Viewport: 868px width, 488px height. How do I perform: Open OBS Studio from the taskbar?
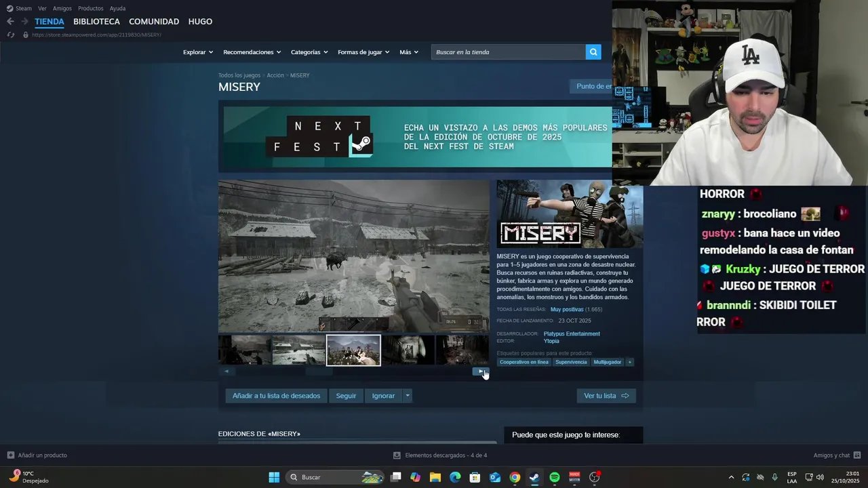coord(595,477)
